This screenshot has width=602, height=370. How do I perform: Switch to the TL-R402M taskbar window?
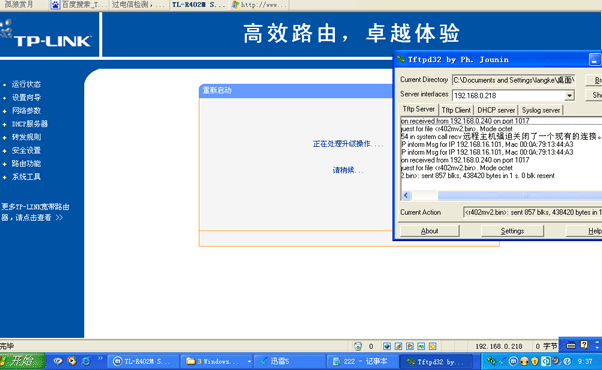[x=142, y=362]
